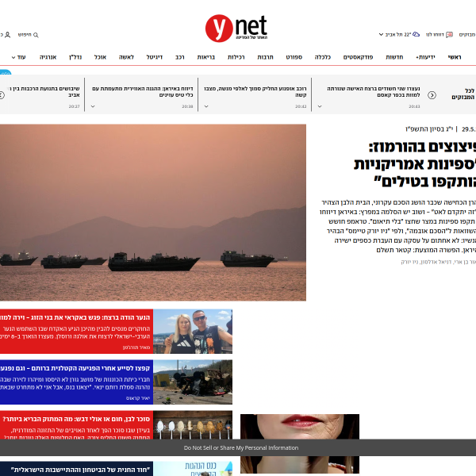Screen dimensions: 476x476
Task: Click the דווחו לנו report link
Action: 435,35
